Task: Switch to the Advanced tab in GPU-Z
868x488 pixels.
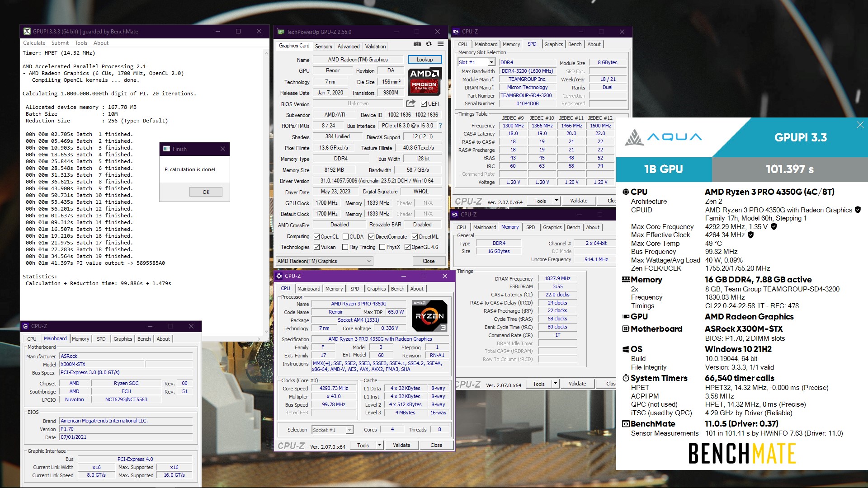Action: tap(349, 46)
